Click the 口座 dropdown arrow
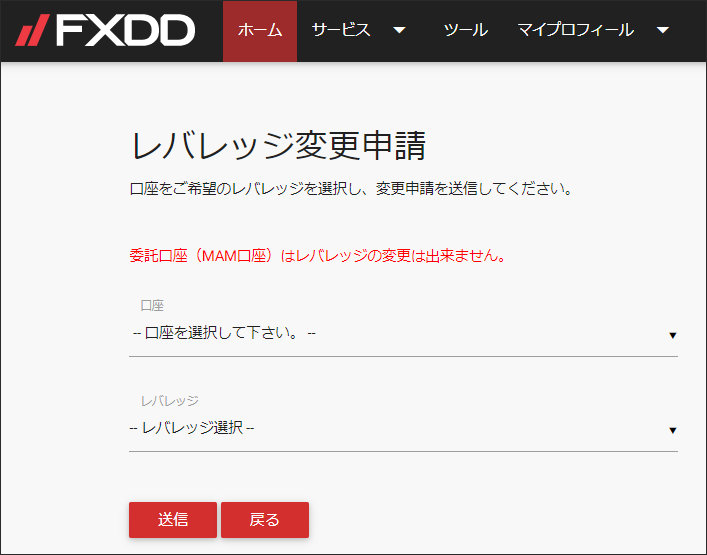The height and width of the screenshot is (555, 707). point(673,335)
